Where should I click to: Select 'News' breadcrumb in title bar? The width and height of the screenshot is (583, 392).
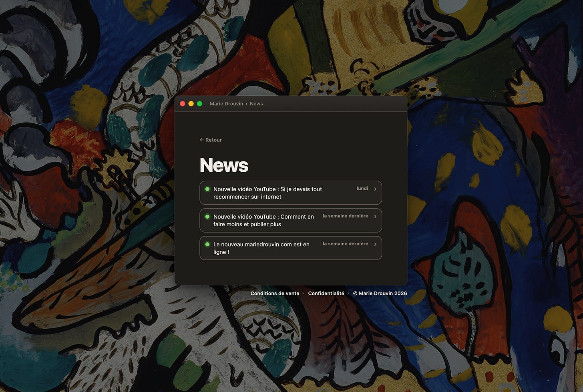click(256, 104)
